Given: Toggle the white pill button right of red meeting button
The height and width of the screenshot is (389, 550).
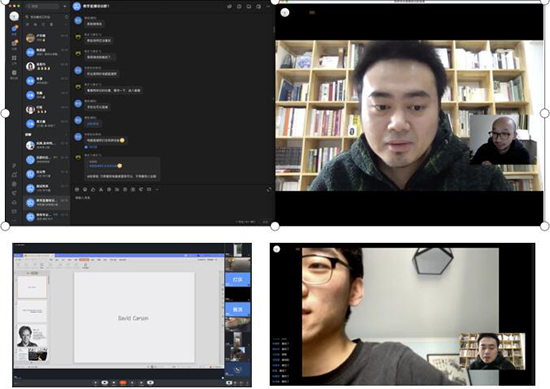Looking at the screenshot, I should point(150,383).
